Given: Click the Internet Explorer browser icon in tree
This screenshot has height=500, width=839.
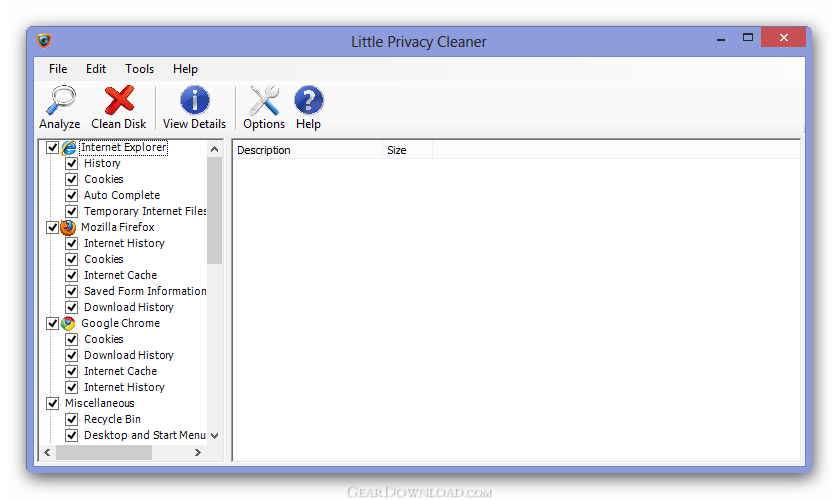Looking at the screenshot, I should pos(68,147).
